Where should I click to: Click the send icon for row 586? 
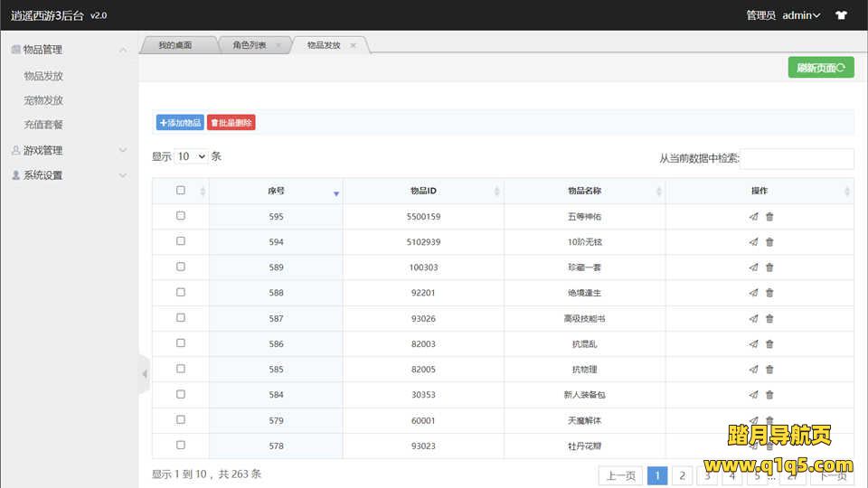(x=753, y=343)
